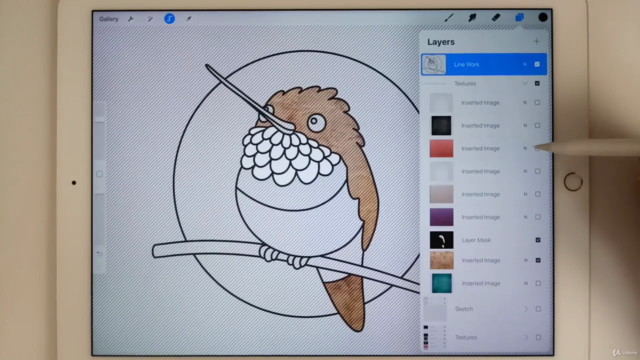Open blend mode of teal Inserted Image layer
The image size is (640, 360).
526,283
